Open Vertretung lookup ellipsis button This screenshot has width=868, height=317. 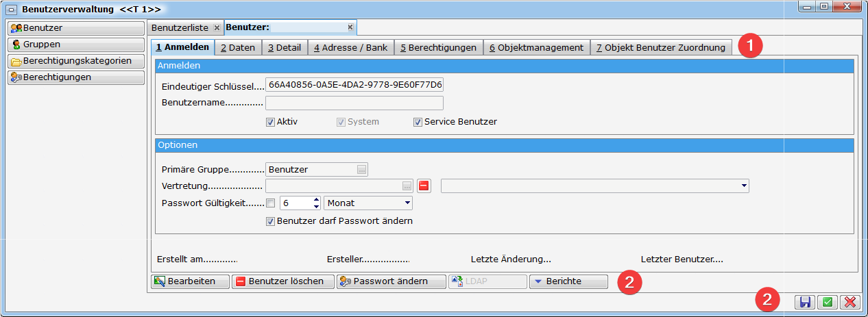407,186
